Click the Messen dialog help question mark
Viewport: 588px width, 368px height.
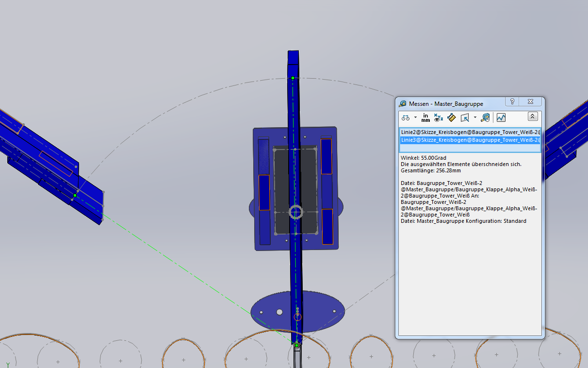[x=512, y=101]
